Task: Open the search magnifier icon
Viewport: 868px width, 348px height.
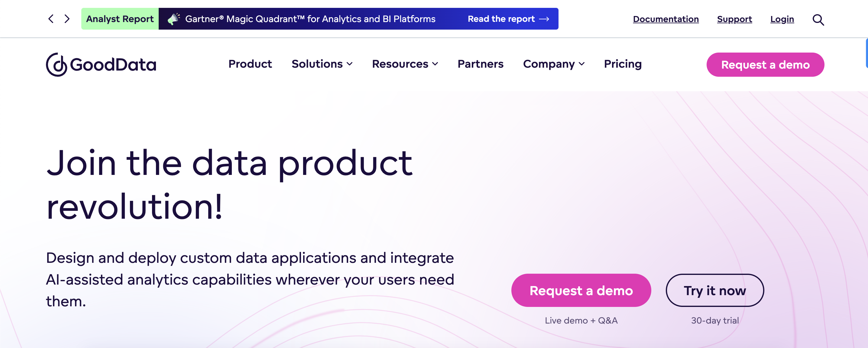Action: [x=818, y=20]
